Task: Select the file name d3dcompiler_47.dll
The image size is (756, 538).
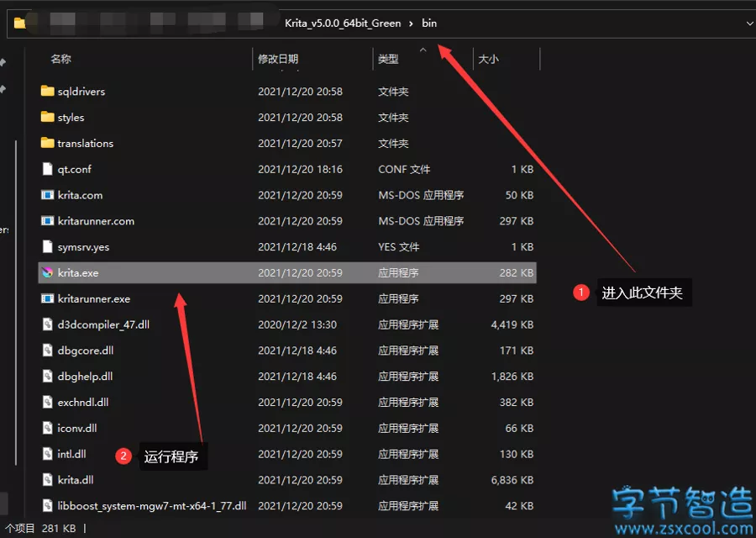Action: click(x=103, y=324)
